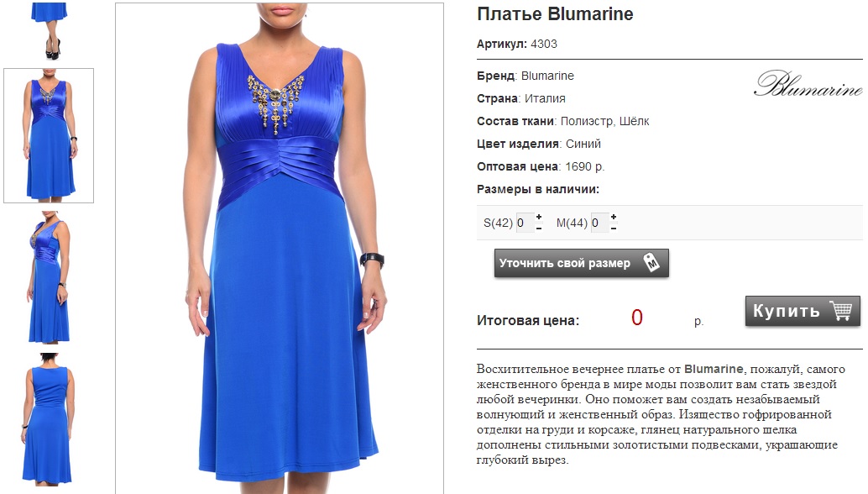This screenshot has height=494, width=868.
Task: Decrease M(44) size quantity with minus
Action: [x=614, y=229]
